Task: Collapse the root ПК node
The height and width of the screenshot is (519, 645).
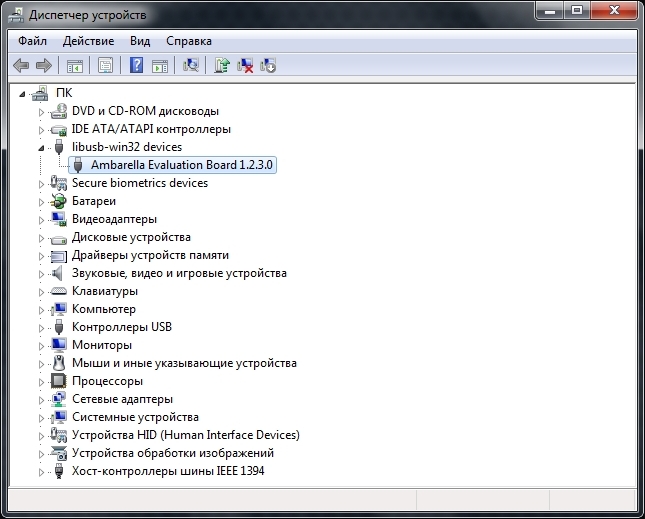Action: pyautogui.click(x=24, y=93)
